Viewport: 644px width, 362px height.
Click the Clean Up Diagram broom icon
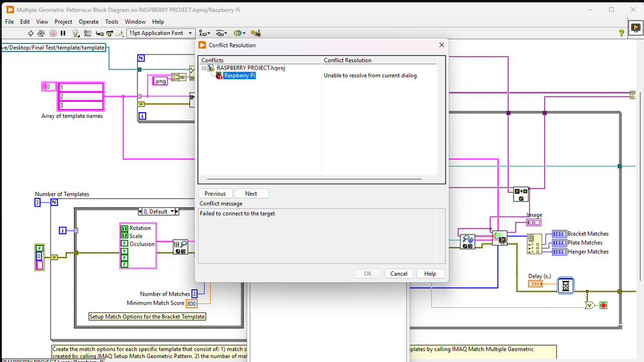[255, 33]
